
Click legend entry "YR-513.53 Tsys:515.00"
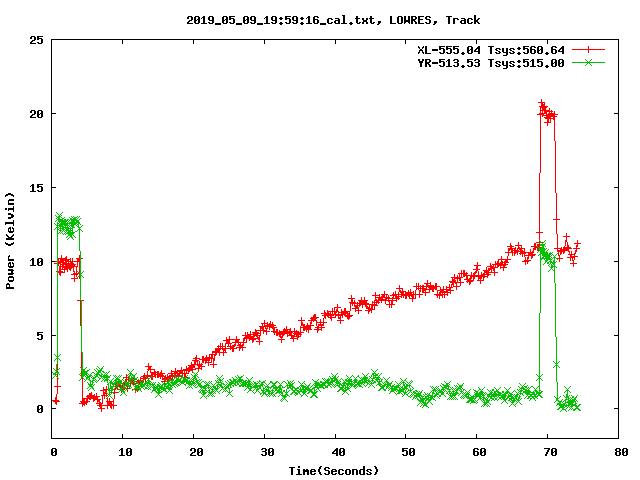491,63
